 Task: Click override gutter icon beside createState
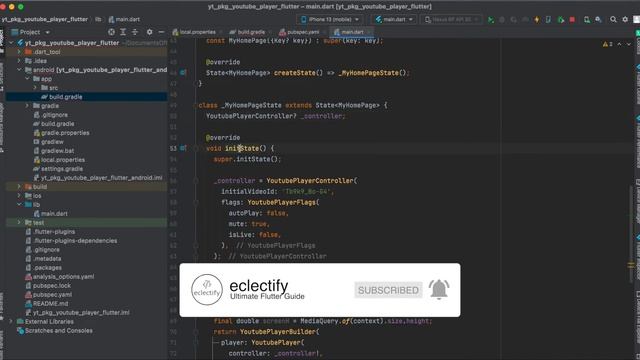click(183, 73)
